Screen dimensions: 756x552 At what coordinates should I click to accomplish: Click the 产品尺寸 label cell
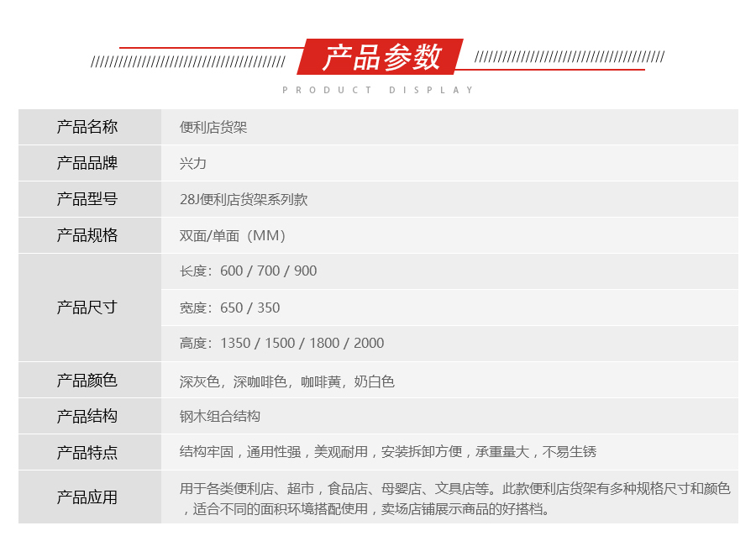(90, 308)
